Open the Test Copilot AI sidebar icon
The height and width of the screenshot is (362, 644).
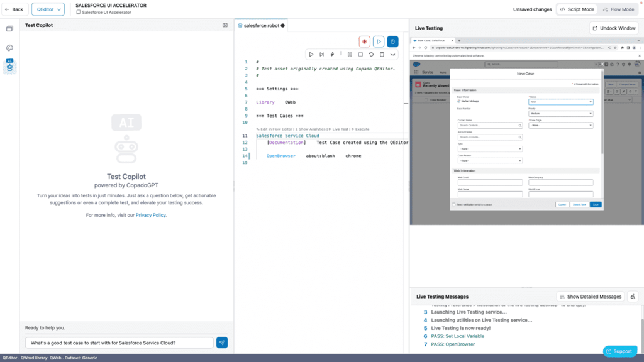coord(9,66)
